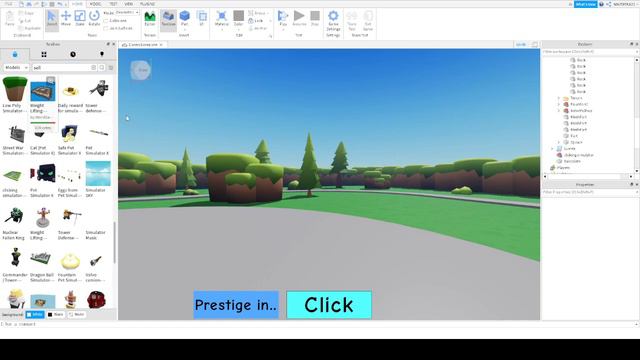Select Low Poly Simulator model thumbnail
Image resolution: width=640 pixels, height=360 pixels.
click(x=15, y=89)
